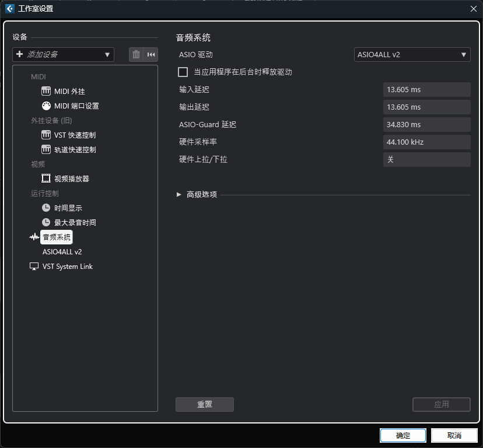Click the MIDI 外挂 keyboard icon
The width and height of the screenshot is (483, 448).
[46, 91]
